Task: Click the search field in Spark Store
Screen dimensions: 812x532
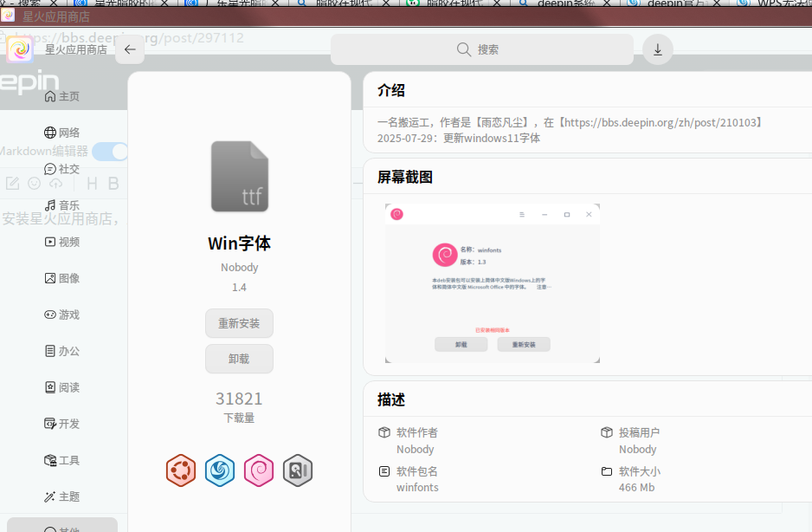Action: (481, 49)
